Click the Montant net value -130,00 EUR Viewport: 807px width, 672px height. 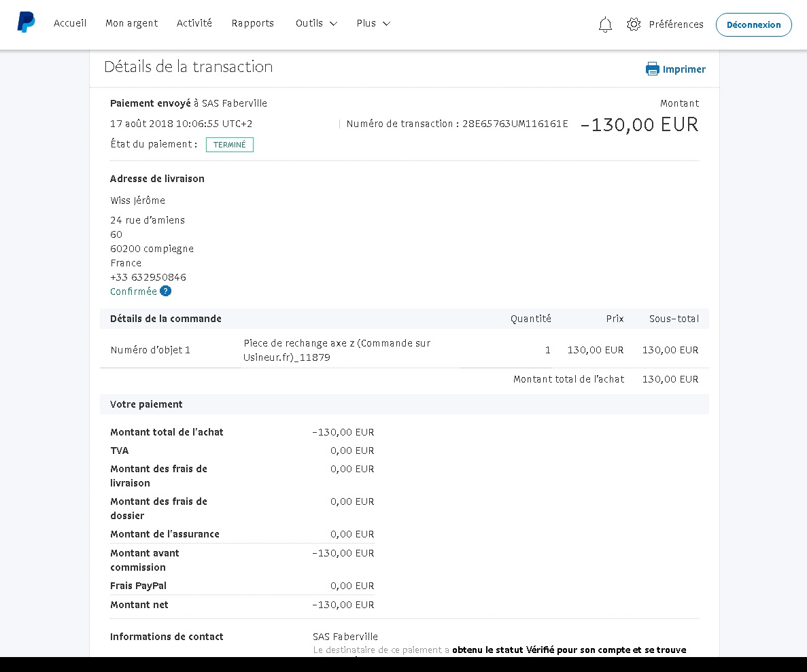[x=343, y=605]
